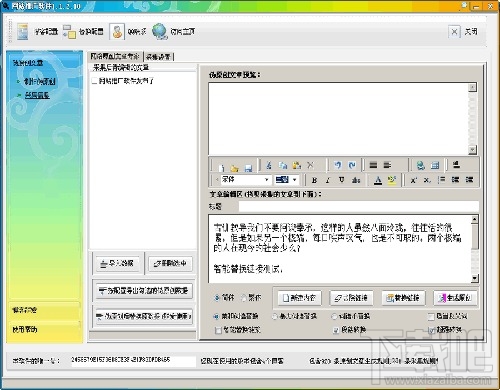Toggle the unchecked checkbox at options right

(431, 316)
